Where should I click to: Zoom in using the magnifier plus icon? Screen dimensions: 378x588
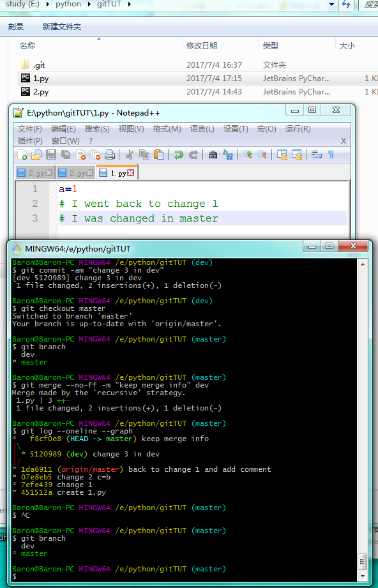tap(247, 155)
